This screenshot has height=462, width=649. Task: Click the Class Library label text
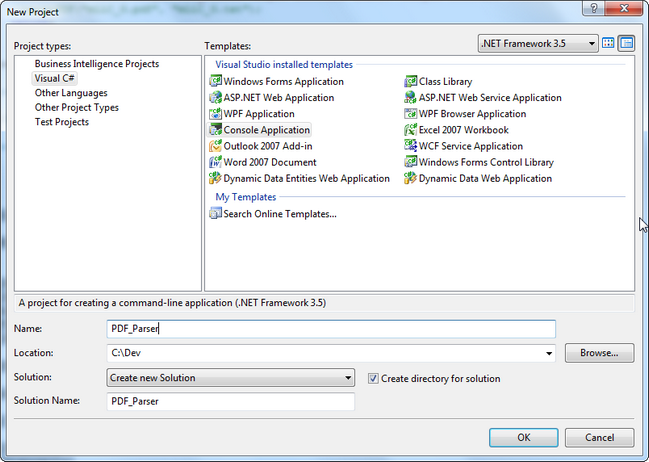point(445,82)
